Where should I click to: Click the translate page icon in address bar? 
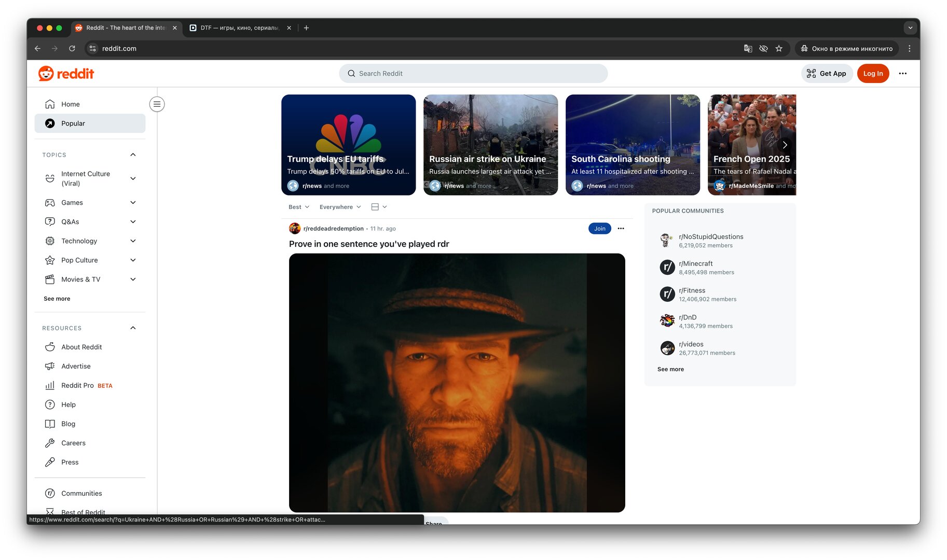[748, 49]
